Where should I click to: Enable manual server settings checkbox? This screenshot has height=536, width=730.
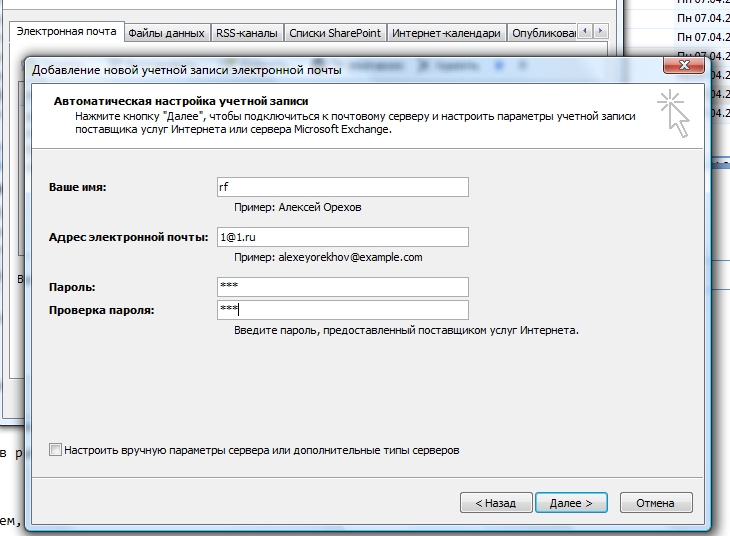[55, 450]
